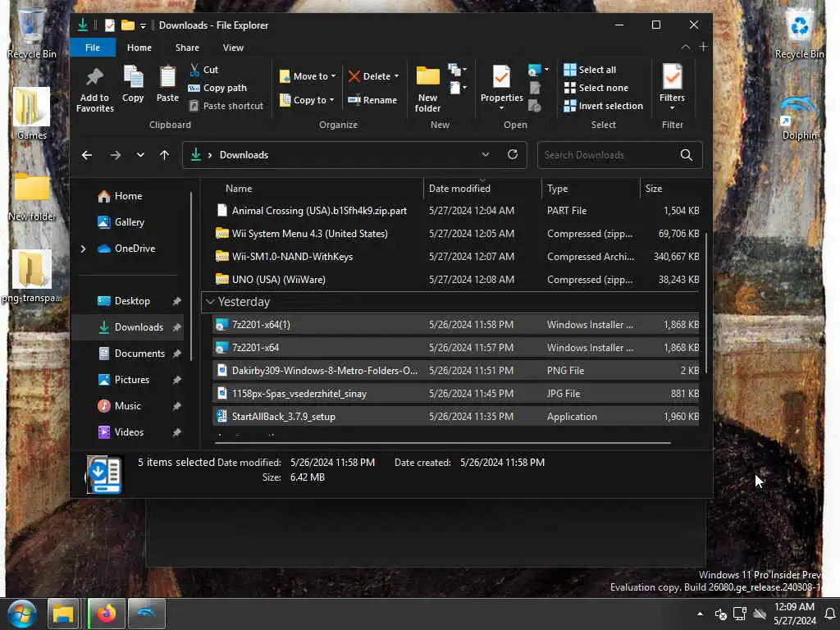Image resolution: width=840 pixels, height=630 pixels.
Task: Click the vertical scrollbar of file list
Action: [x=706, y=304]
